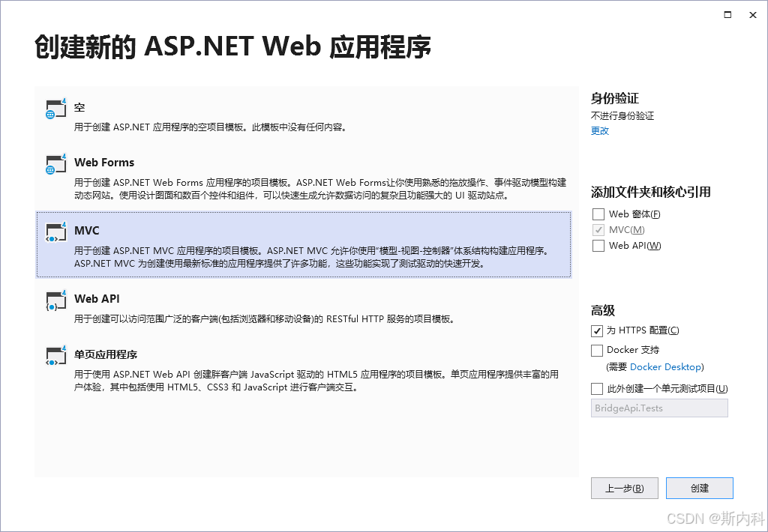The width and height of the screenshot is (768, 532).
Task: Close the ASP.NET dialog window
Action: (752, 14)
